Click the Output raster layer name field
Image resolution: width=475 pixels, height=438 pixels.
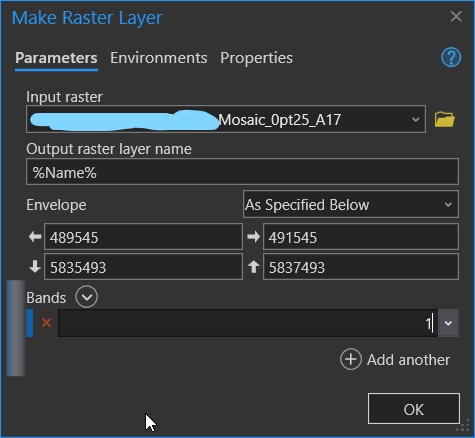242,172
